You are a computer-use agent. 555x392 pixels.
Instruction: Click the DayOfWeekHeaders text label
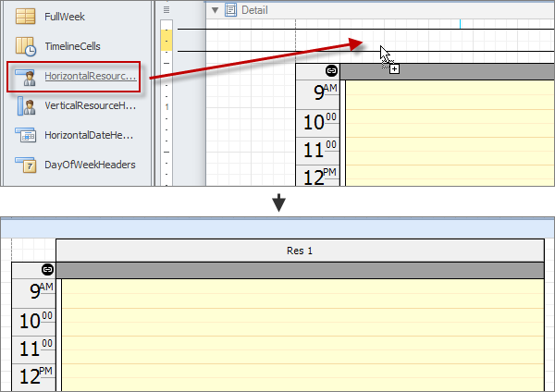[x=90, y=165]
